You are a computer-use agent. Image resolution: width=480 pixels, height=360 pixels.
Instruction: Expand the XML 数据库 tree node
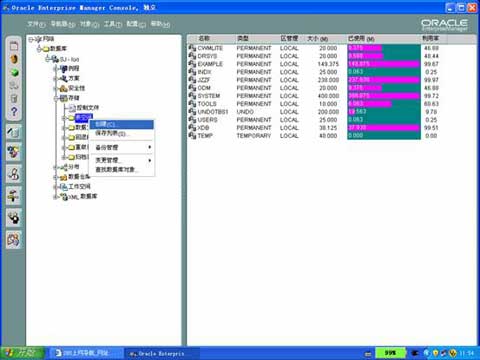click(56, 197)
